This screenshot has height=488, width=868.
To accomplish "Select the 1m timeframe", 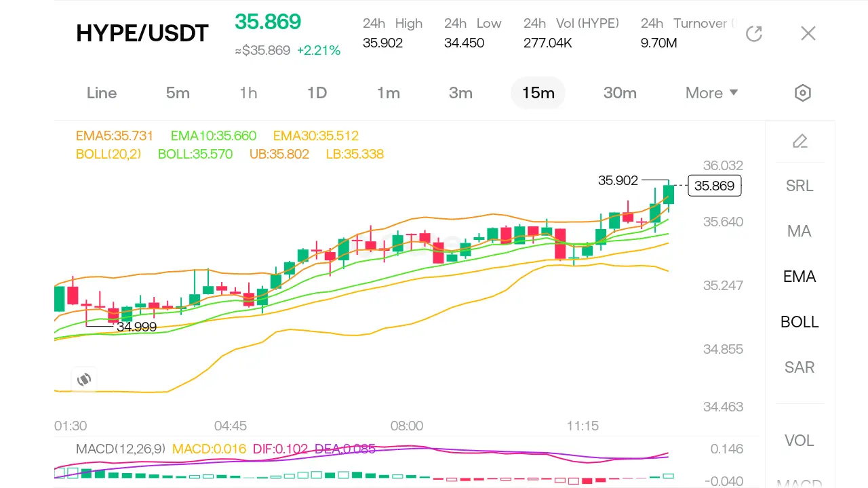I will pyautogui.click(x=389, y=93).
